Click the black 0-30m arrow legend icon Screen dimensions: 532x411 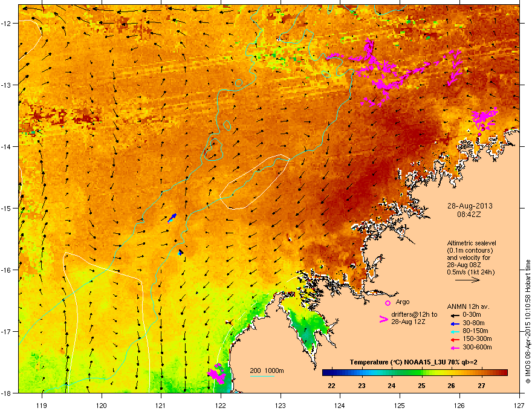point(454,315)
